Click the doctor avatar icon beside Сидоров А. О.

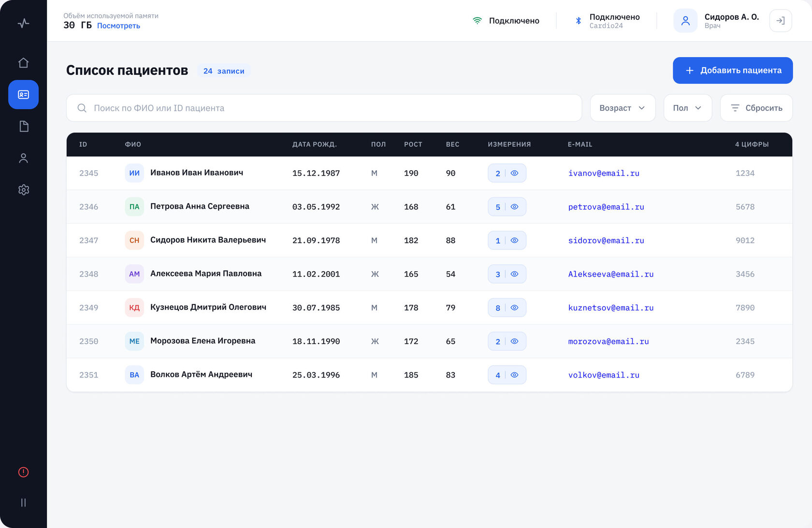(685, 21)
